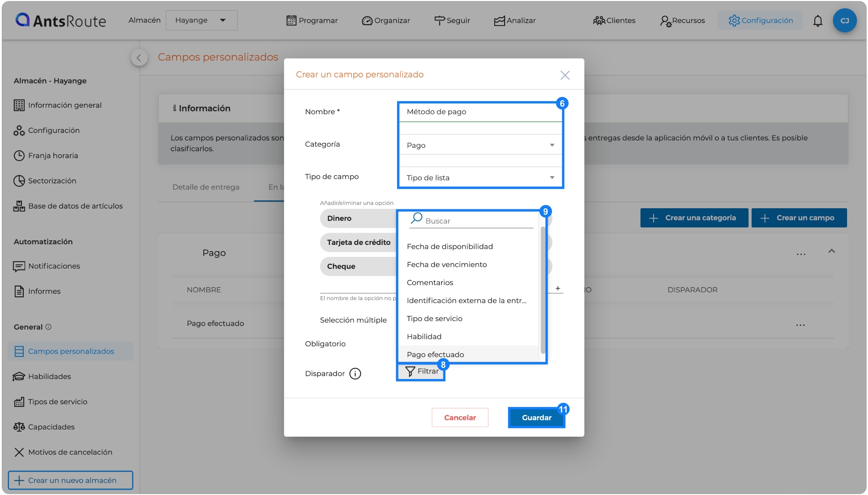Open the Categoría dropdown showing Pago

coord(480,145)
